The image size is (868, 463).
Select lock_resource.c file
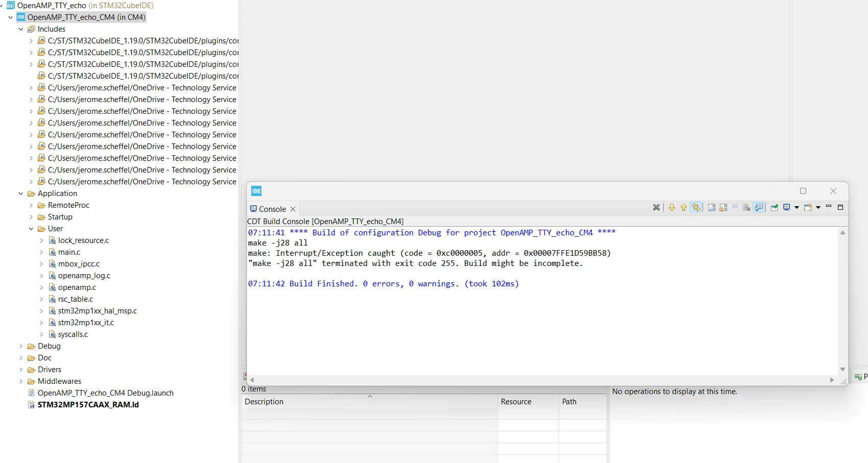point(83,240)
